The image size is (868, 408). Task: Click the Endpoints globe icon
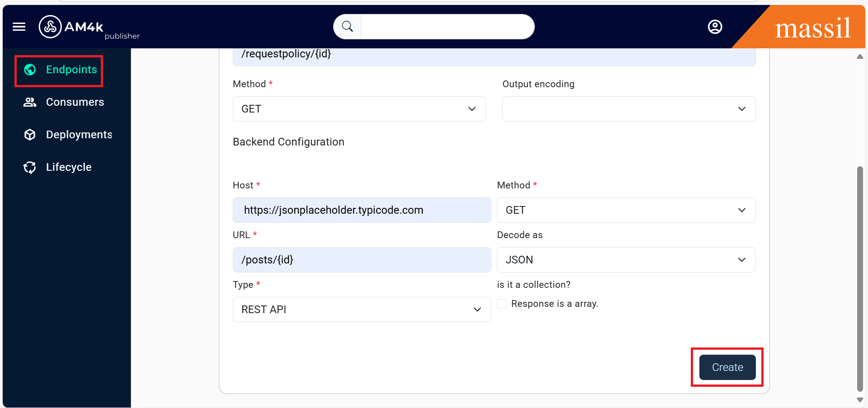point(30,70)
